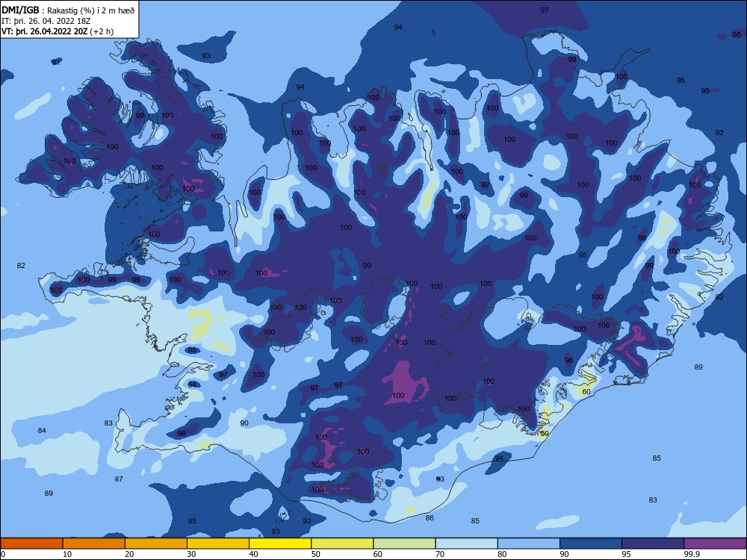Select the '59' humidity value on the map

545,433
